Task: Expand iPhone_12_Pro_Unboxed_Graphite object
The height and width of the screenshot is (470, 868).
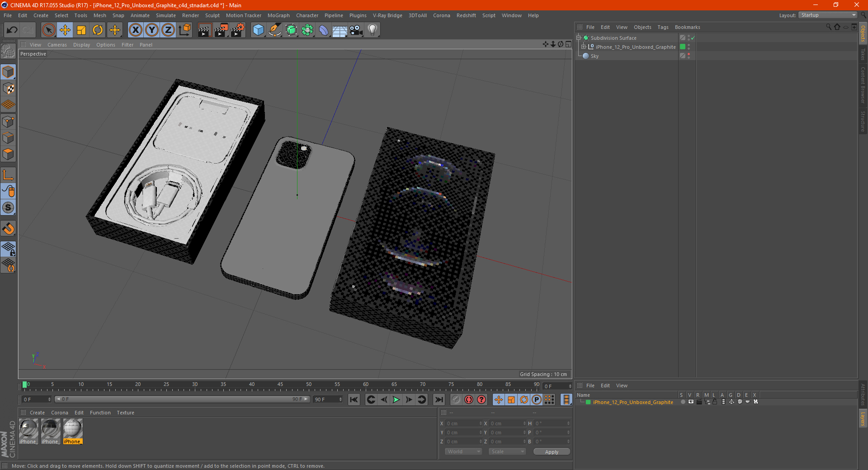Action: pos(584,47)
